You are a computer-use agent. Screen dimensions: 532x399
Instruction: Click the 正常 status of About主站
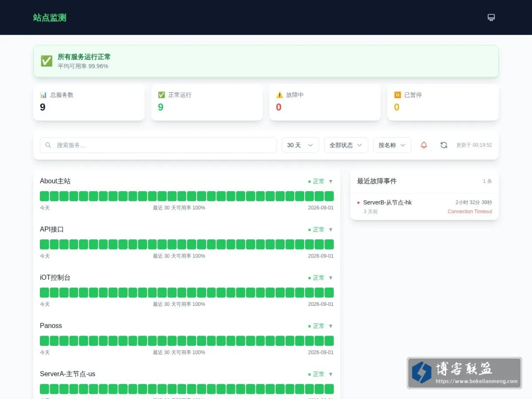[317, 181]
